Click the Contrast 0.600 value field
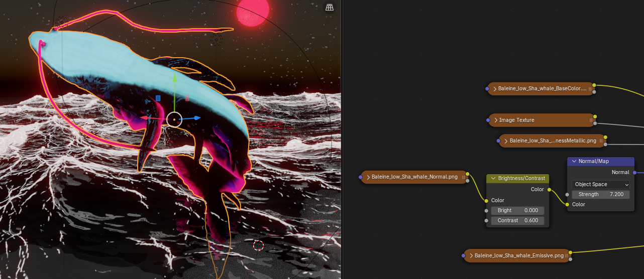This screenshot has height=279, width=644. point(517,220)
